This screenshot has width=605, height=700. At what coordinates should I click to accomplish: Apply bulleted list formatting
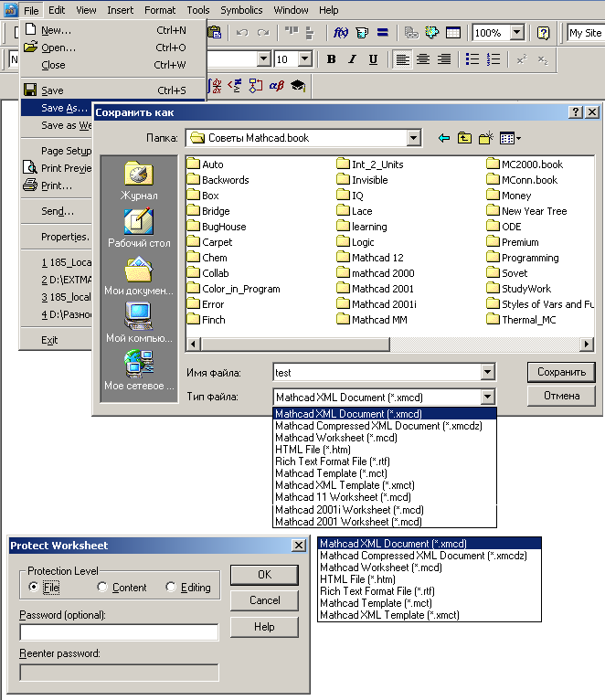pyautogui.click(x=472, y=58)
